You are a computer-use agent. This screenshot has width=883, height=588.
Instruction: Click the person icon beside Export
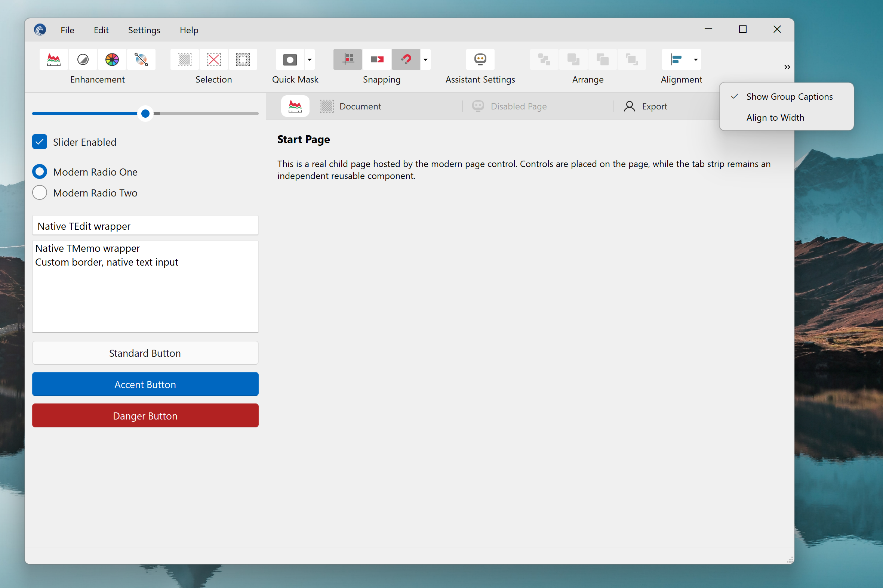629,106
